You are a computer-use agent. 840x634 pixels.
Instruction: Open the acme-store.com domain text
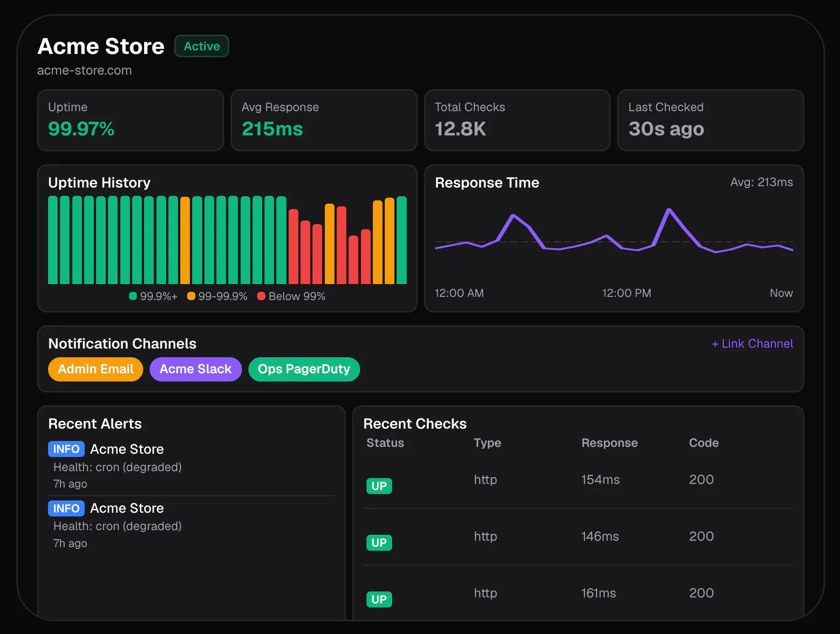click(x=85, y=70)
